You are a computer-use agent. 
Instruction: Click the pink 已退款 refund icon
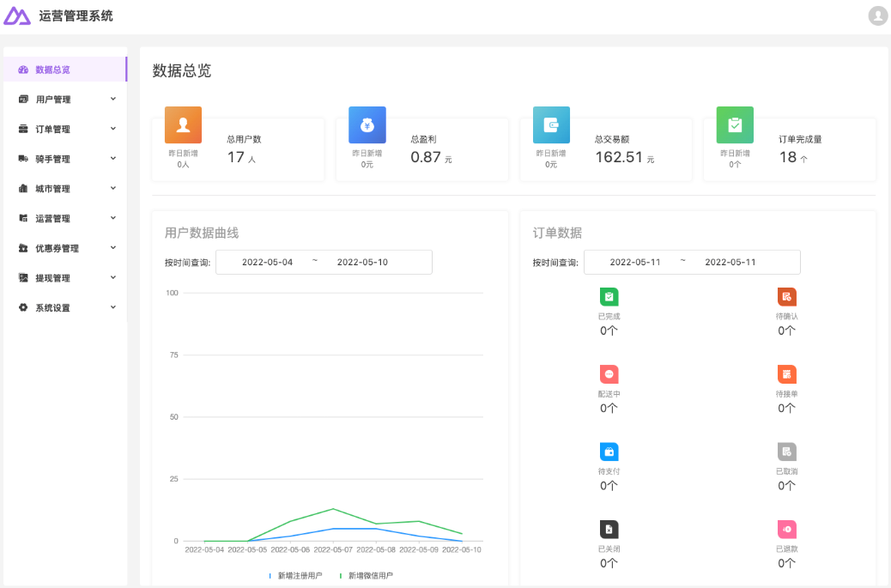pyautogui.click(x=786, y=528)
